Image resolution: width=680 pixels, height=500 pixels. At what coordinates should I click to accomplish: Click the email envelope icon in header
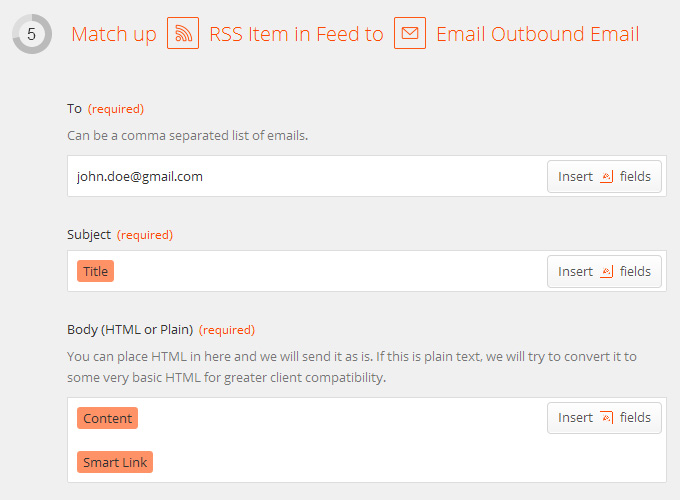tap(410, 33)
